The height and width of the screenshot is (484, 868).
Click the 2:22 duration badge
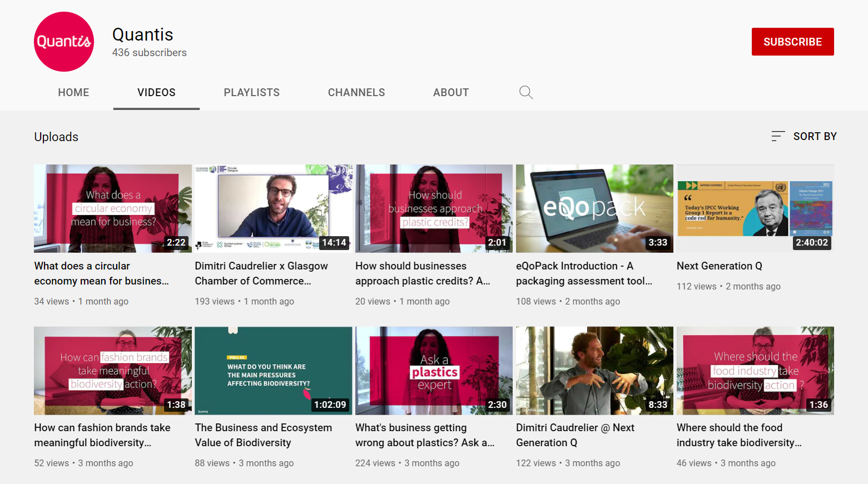pyautogui.click(x=176, y=242)
